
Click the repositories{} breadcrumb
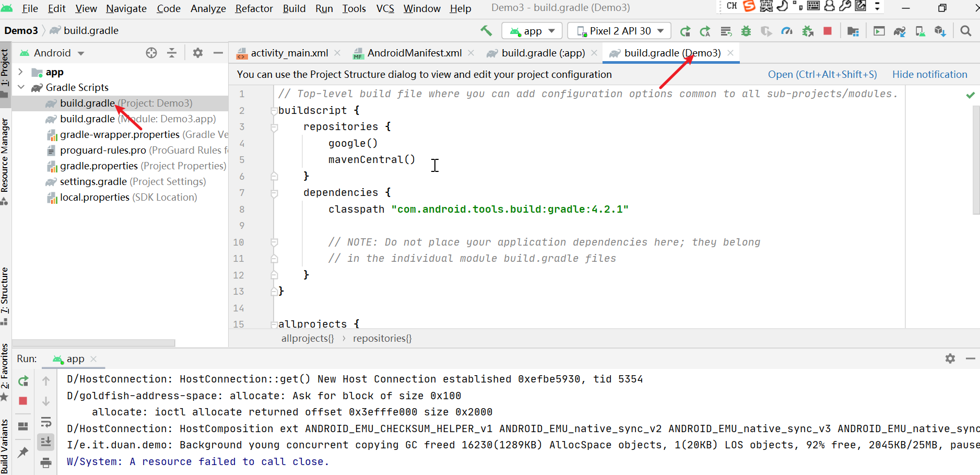[x=382, y=338]
